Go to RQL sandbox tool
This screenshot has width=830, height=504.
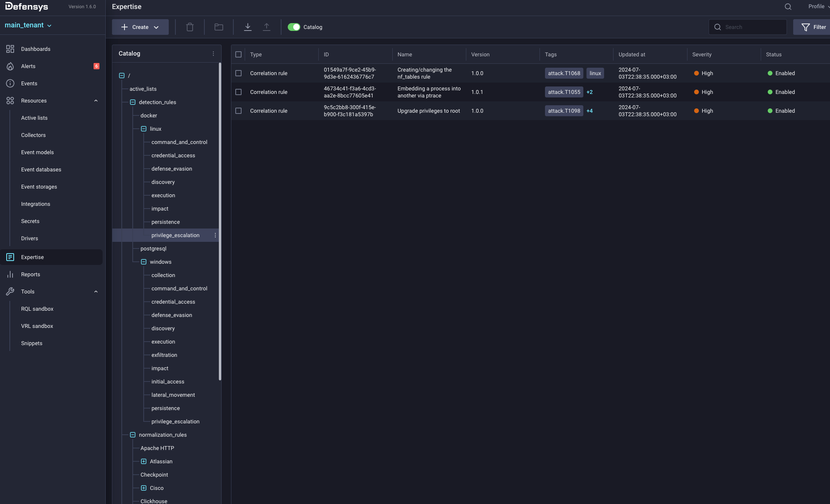tap(37, 309)
